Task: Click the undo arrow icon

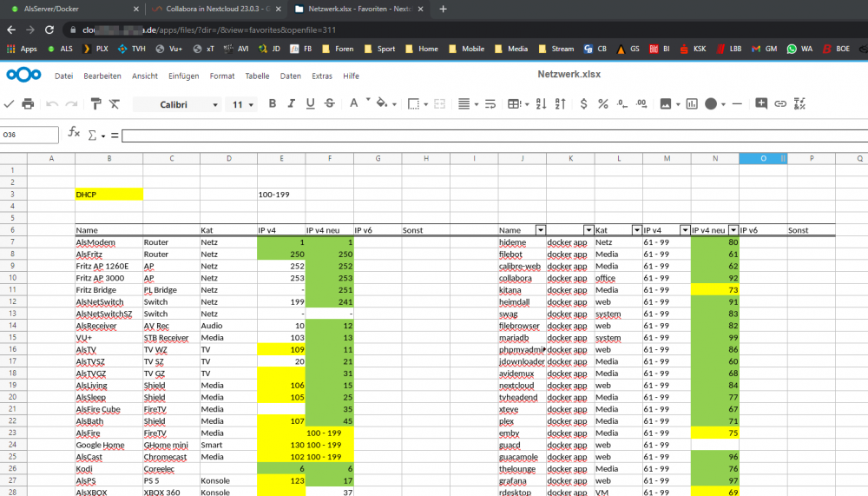Action: [x=52, y=103]
